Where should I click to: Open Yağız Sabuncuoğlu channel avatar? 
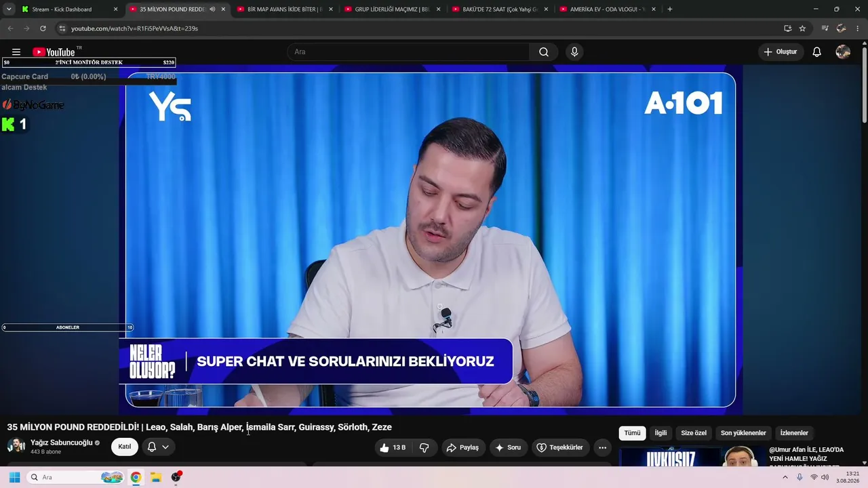(x=16, y=445)
